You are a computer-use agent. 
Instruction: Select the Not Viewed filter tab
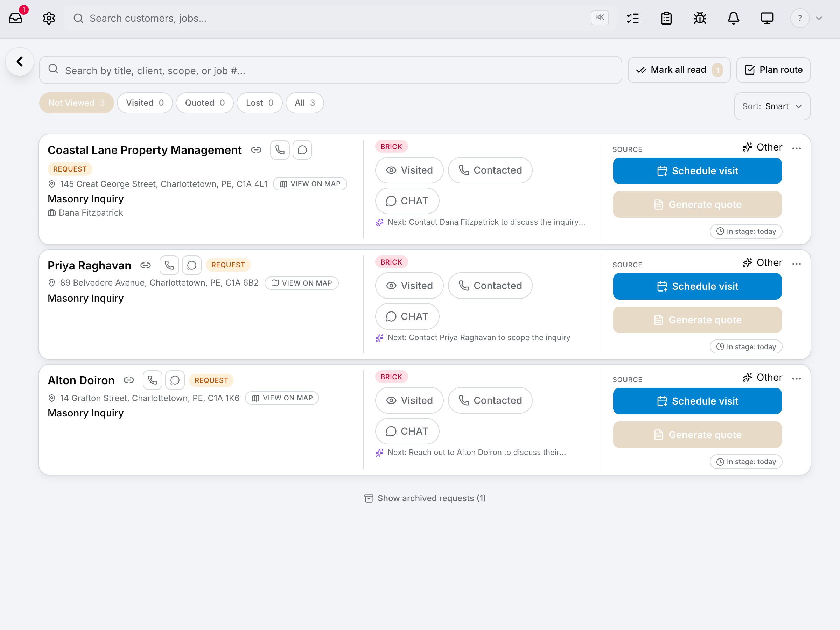pyautogui.click(x=76, y=103)
